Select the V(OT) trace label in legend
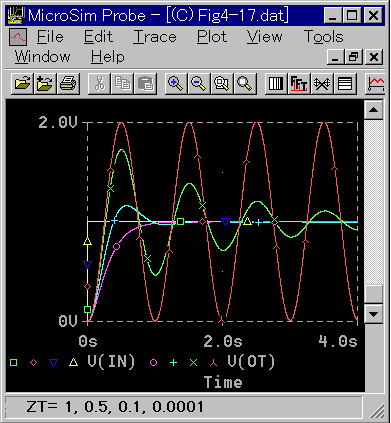The height and width of the screenshot is (423, 391). tap(251, 362)
